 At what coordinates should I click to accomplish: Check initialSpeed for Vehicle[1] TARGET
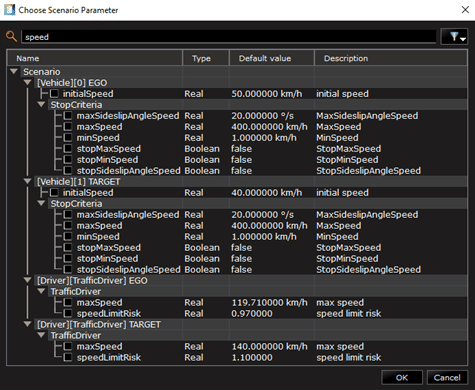click(x=54, y=192)
